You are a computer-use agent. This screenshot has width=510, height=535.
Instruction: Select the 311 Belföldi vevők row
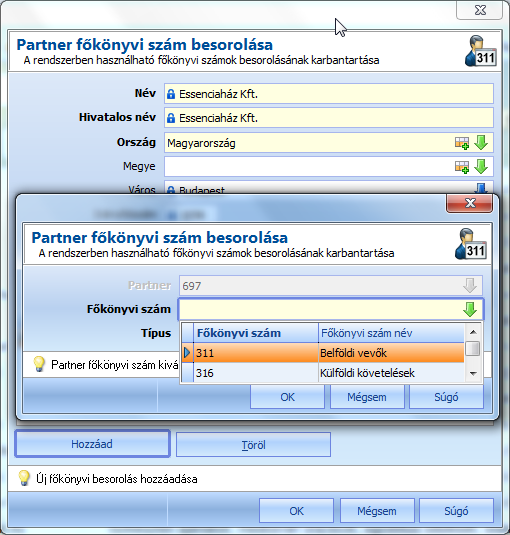coord(323,353)
